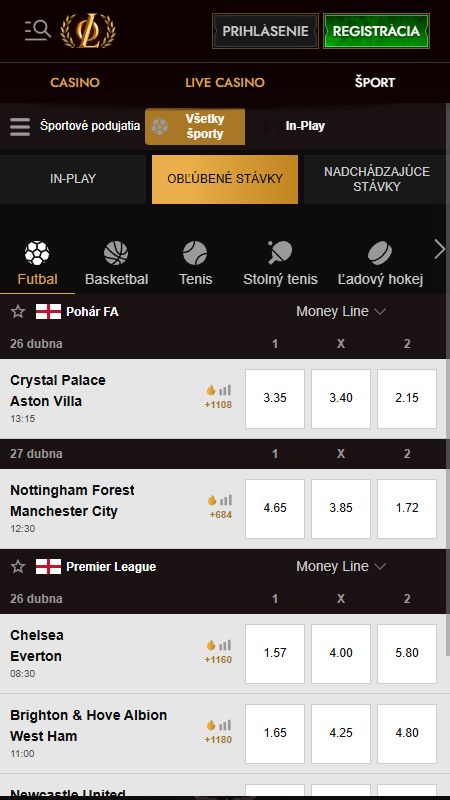450x800 pixels.
Task: Select the Ľadový hokej puck icon
Action: pyautogui.click(x=380, y=253)
